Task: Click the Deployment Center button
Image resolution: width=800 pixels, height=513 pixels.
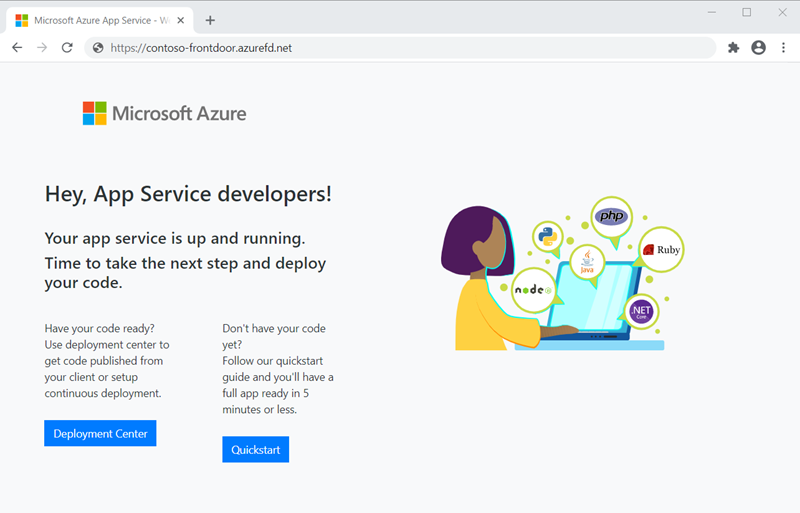Action: tap(100, 433)
